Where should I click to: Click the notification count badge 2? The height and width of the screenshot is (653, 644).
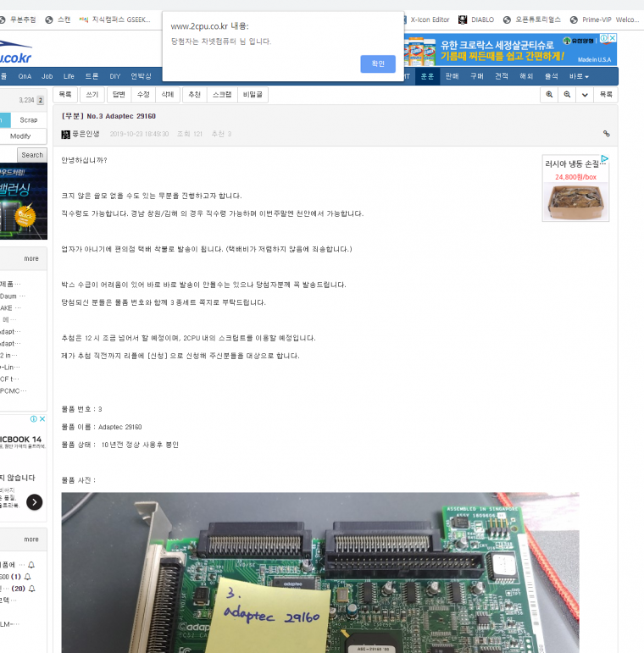pos(41,100)
